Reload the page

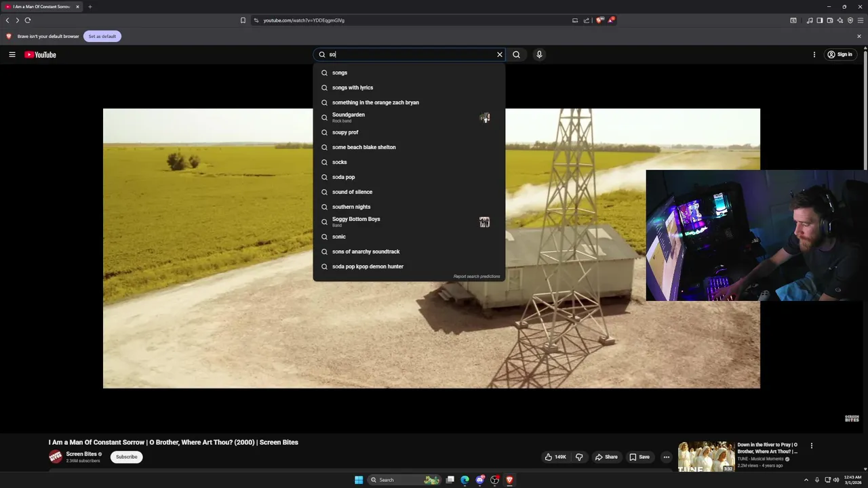28,20
